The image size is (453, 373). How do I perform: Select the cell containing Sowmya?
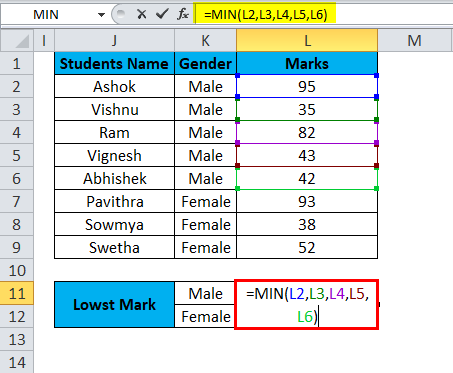pos(114,224)
